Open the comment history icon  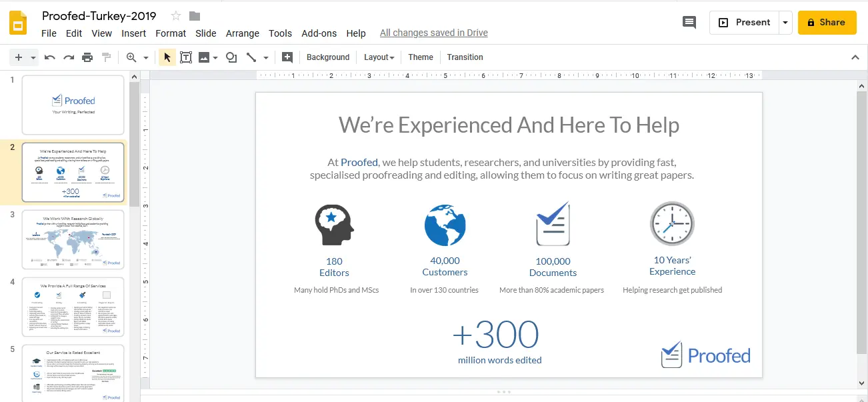[x=689, y=23]
